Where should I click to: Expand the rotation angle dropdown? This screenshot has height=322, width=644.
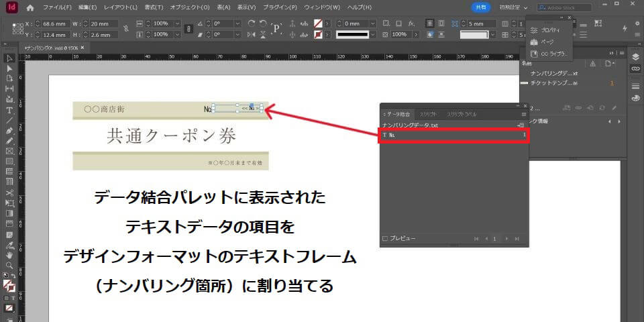point(237,23)
